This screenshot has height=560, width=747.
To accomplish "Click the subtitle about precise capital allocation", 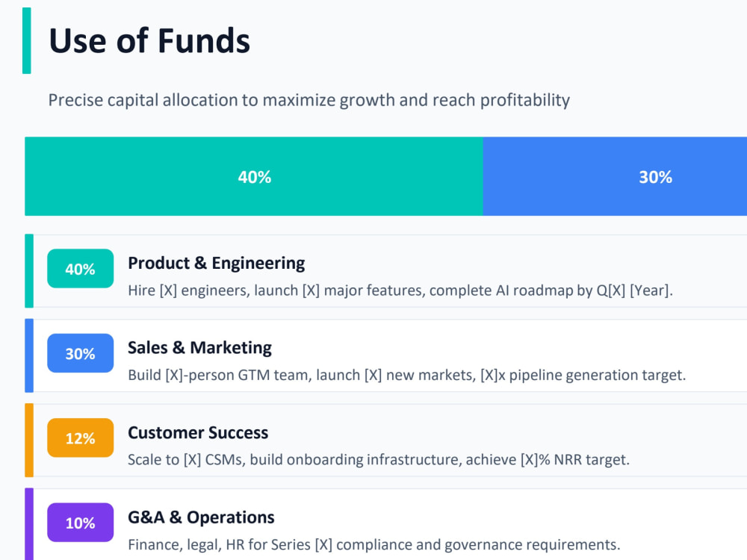I will coord(309,101).
